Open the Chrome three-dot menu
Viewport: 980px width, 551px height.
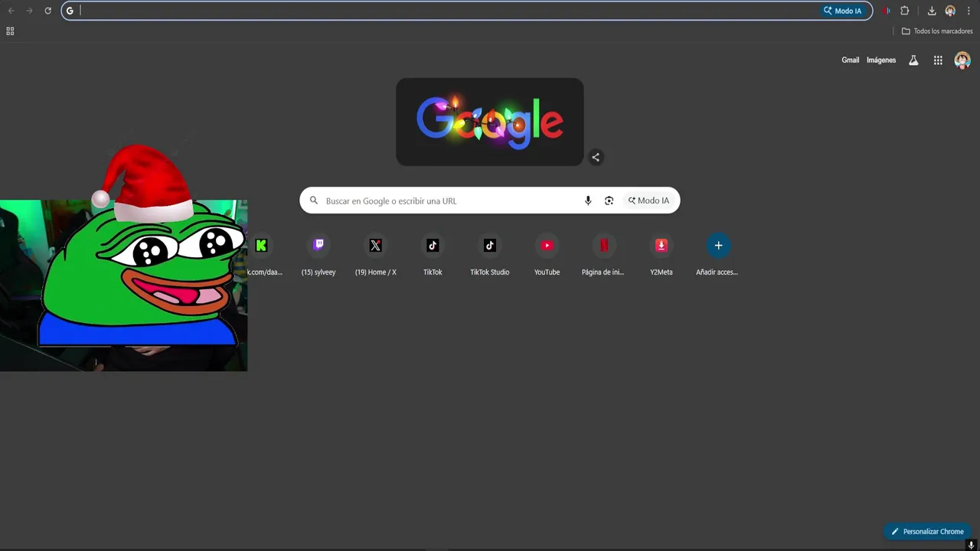tap(969, 11)
